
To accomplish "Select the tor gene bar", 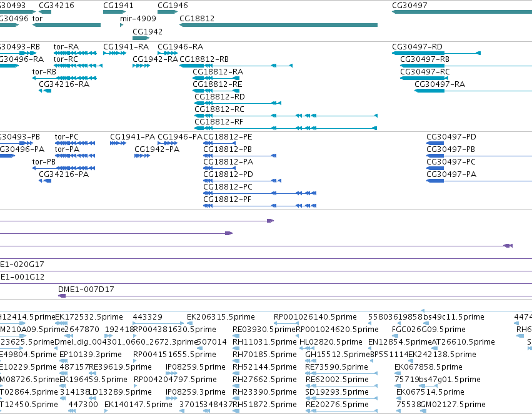I will pos(66,25).
